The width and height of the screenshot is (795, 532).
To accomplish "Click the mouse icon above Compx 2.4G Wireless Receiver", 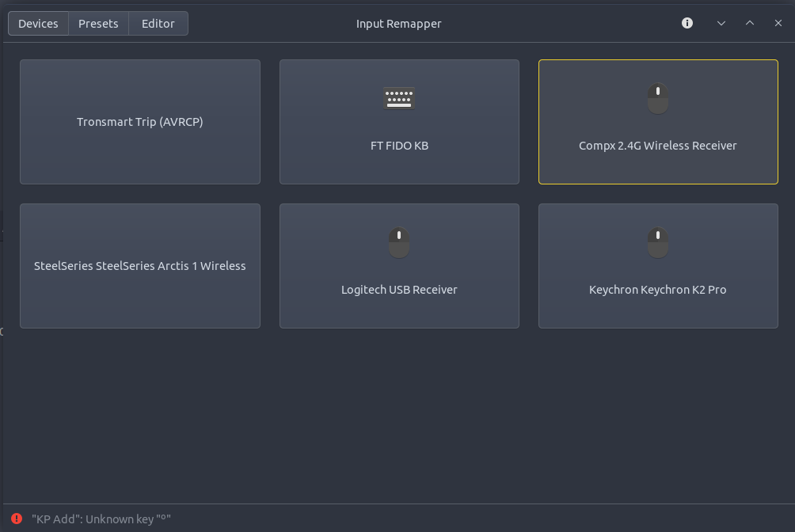I will (658, 99).
